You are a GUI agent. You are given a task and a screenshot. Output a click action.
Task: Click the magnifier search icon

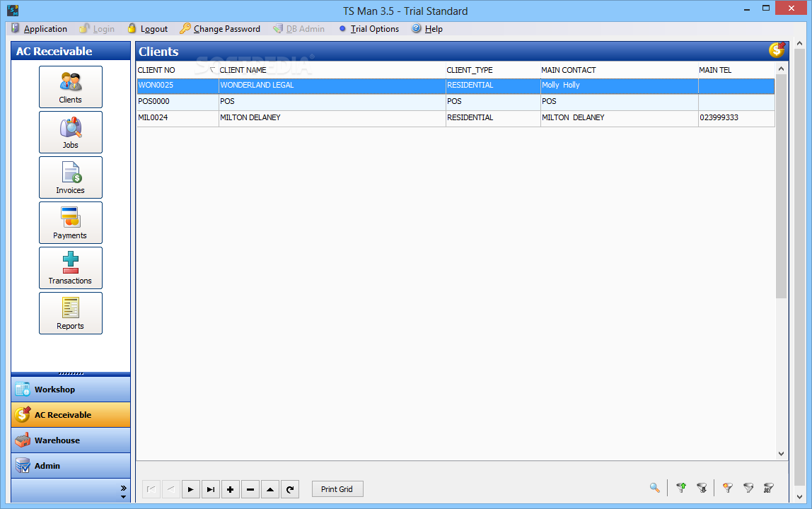coord(654,488)
